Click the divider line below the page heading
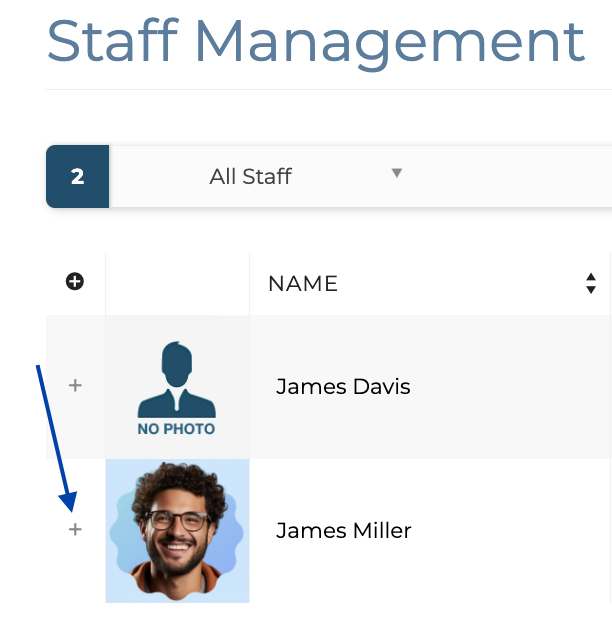This screenshot has height=638, width=612. coord(328,90)
